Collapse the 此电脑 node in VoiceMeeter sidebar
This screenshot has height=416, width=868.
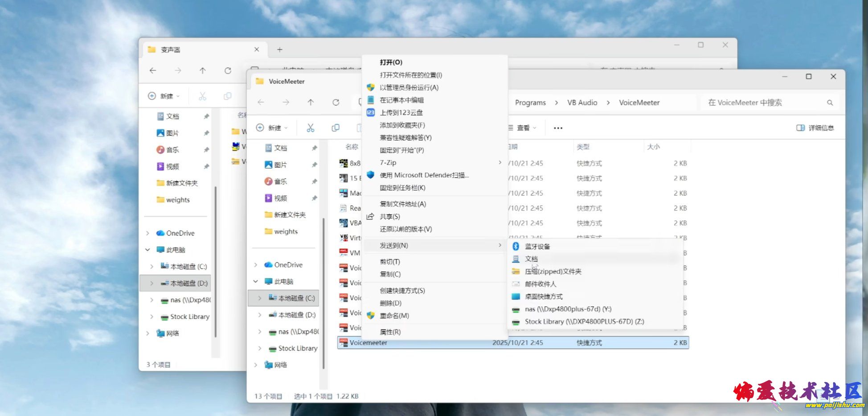(x=256, y=281)
